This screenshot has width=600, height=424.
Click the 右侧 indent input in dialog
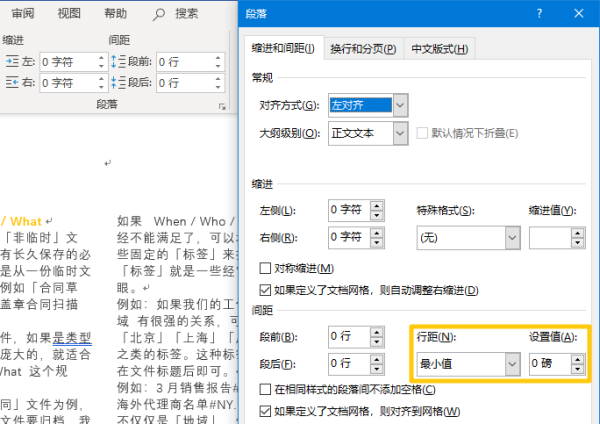click(349, 238)
